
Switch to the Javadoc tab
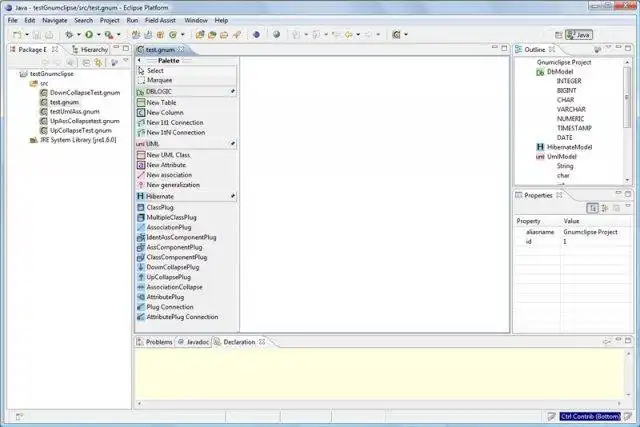pyautogui.click(x=193, y=342)
